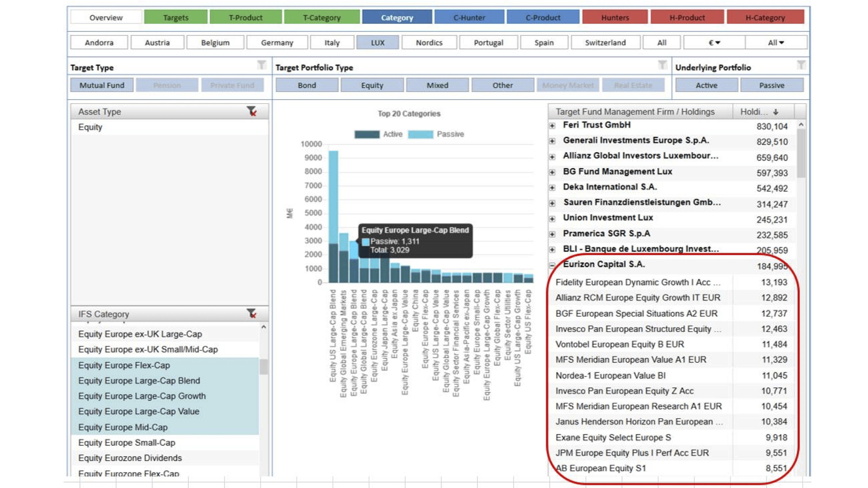The width and height of the screenshot is (868, 488).
Task: Click the holdings table scrollbar
Action: point(801,153)
